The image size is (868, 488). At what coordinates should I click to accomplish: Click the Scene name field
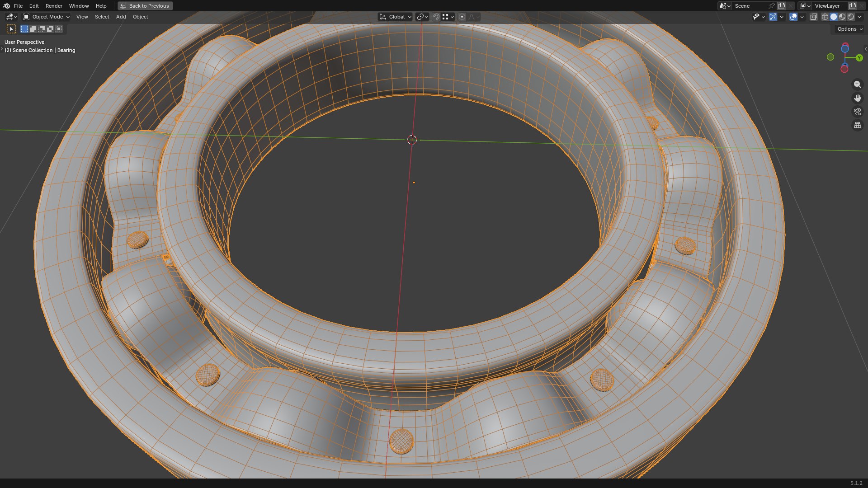point(750,6)
